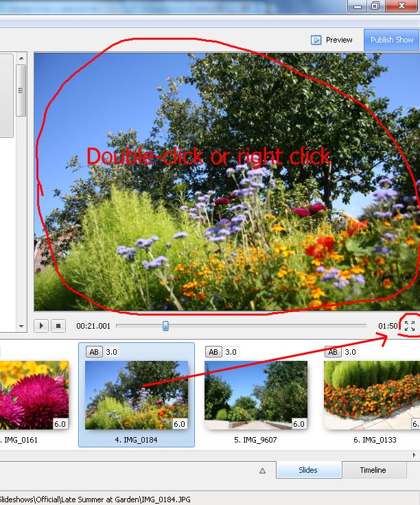
Task: Toggle full screen preview icon
Action: tap(410, 326)
